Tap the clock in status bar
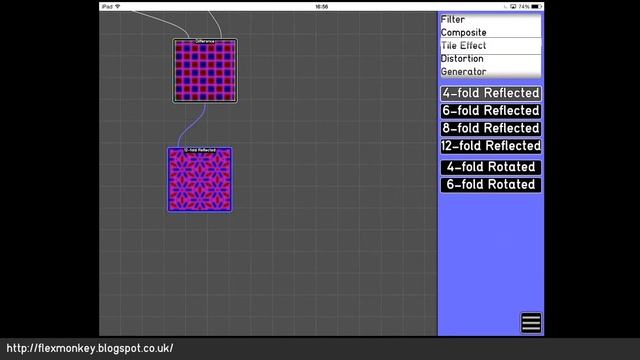The height and width of the screenshot is (360, 640). pos(321,7)
